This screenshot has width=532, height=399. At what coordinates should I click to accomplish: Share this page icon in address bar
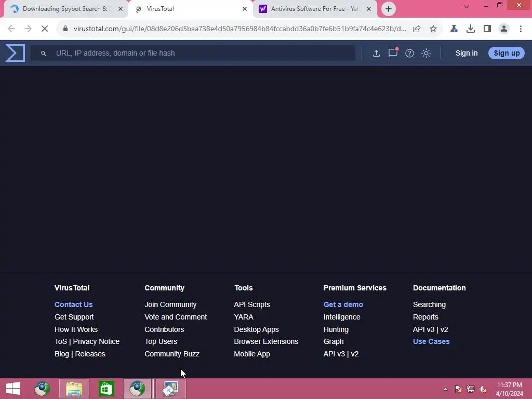(x=417, y=29)
